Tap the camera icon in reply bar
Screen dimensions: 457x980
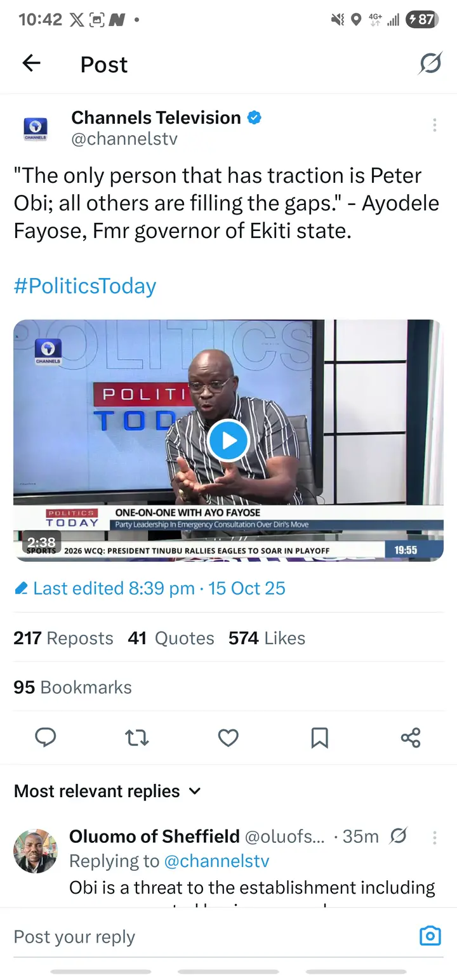pyautogui.click(x=430, y=936)
